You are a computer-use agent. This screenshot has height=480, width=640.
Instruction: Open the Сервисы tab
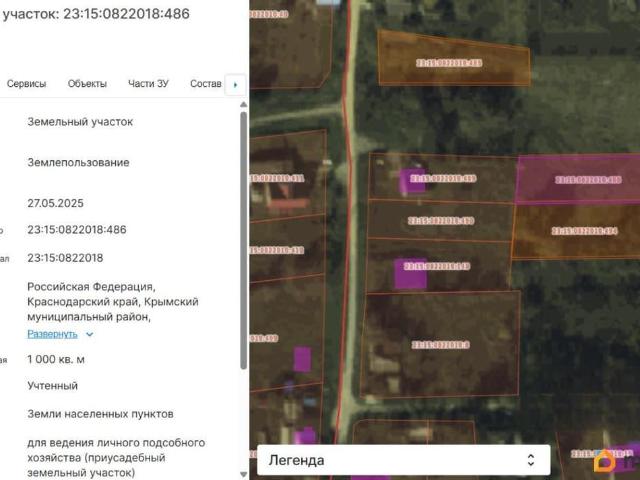pos(27,84)
